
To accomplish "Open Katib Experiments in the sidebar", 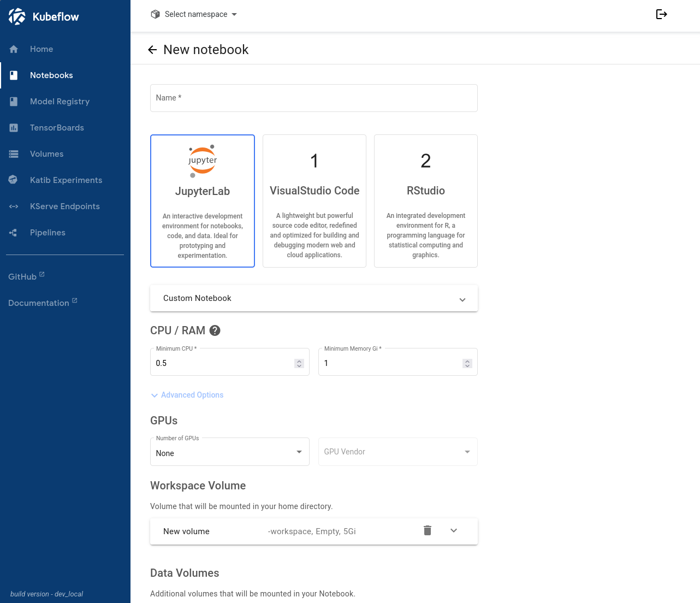I will [65, 180].
